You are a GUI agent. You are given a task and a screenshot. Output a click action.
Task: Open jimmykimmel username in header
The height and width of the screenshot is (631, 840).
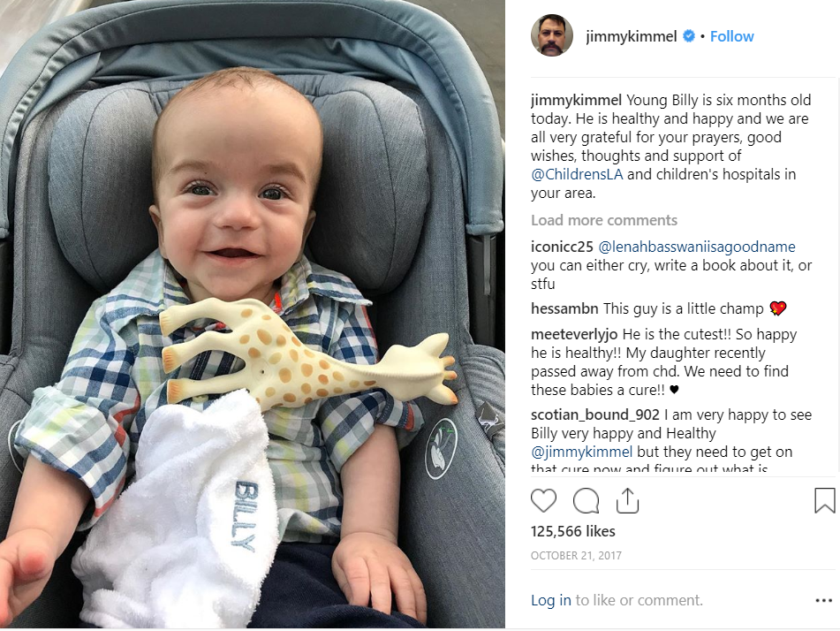point(631,36)
